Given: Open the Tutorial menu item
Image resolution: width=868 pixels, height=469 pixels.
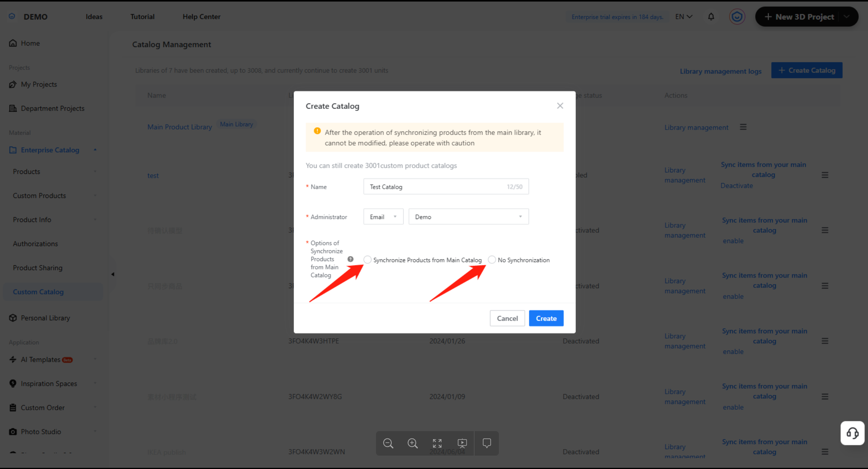Looking at the screenshot, I should point(142,17).
